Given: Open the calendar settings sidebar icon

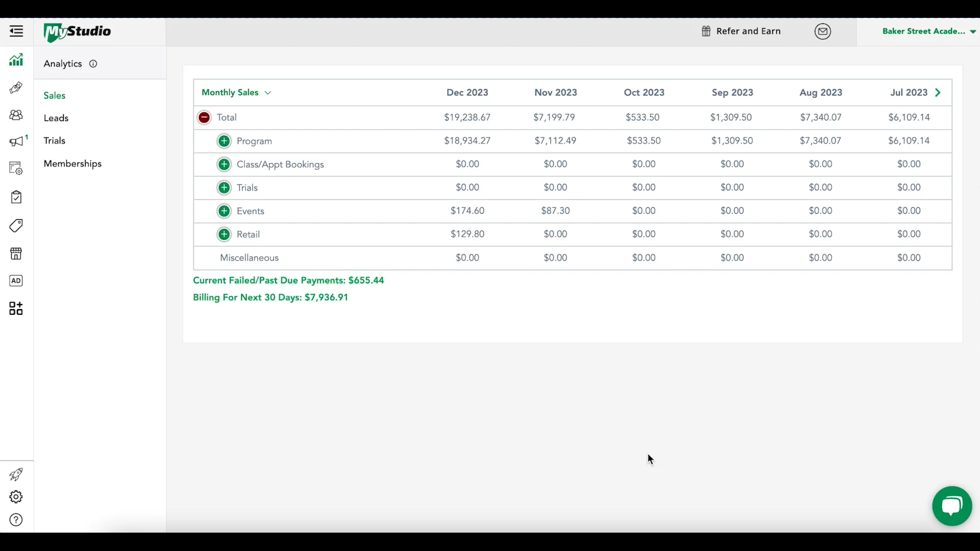Looking at the screenshot, I should [16, 168].
